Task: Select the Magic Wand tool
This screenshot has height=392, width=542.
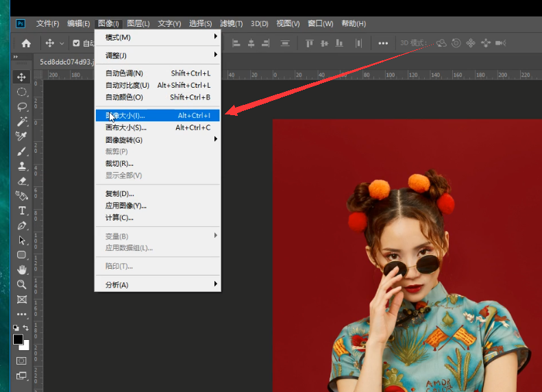Action: [x=21, y=121]
